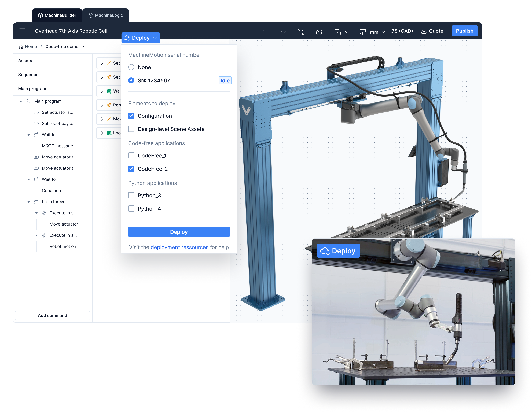Click the collapse view arrows icon

(301, 32)
